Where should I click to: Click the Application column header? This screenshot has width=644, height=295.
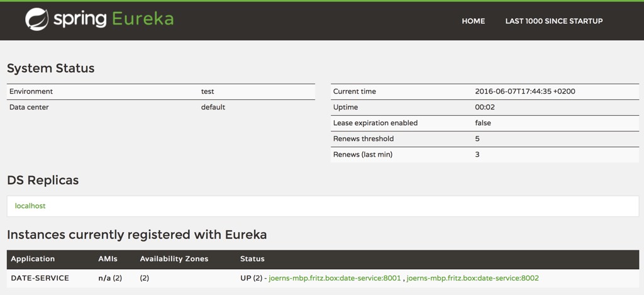coord(33,259)
